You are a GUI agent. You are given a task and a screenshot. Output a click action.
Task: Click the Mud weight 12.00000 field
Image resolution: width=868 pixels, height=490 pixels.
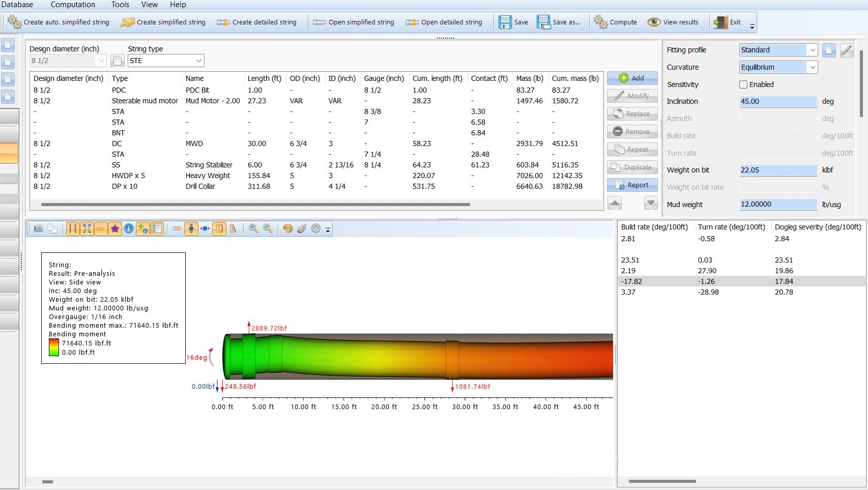pyautogui.click(x=778, y=204)
